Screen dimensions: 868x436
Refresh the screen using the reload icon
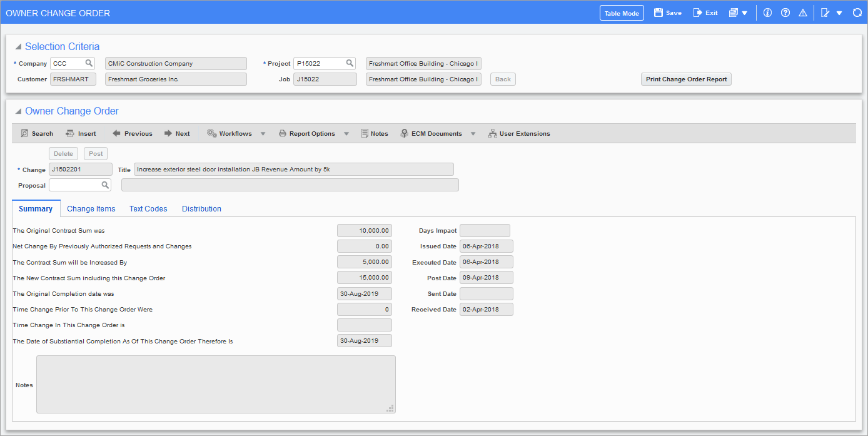[857, 12]
